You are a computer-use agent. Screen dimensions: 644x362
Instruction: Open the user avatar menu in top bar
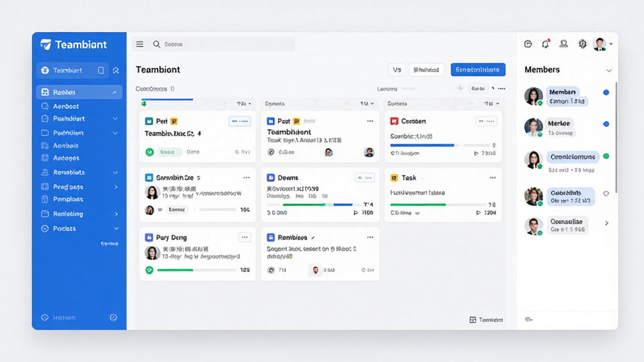pos(602,44)
